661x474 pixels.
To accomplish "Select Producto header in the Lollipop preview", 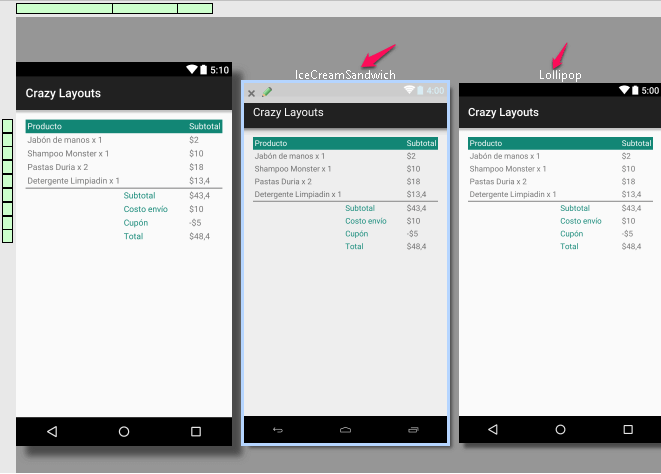I will pos(486,143).
